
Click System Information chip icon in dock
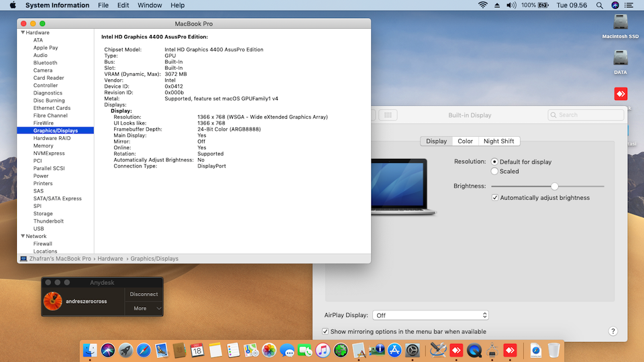click(x=376, y=351)
